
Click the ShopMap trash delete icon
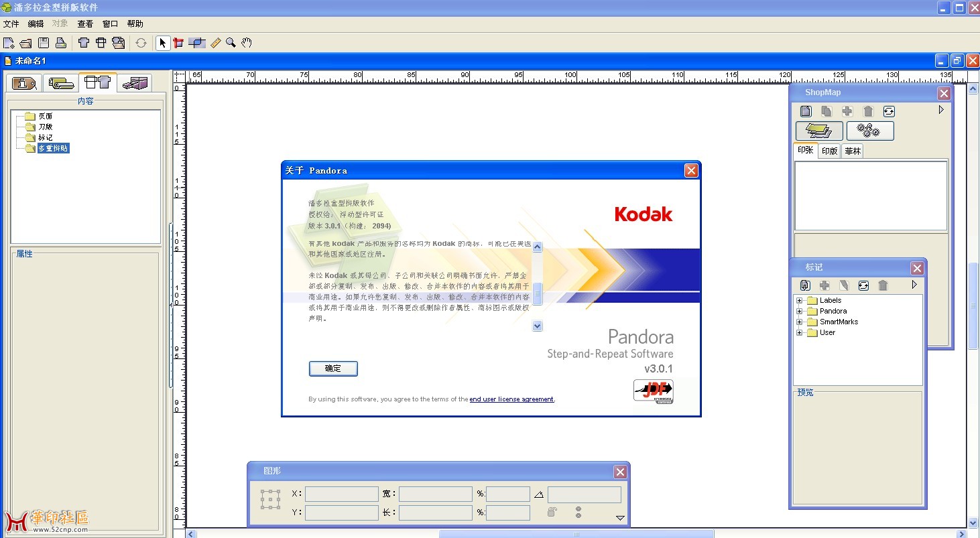point(868,111)
